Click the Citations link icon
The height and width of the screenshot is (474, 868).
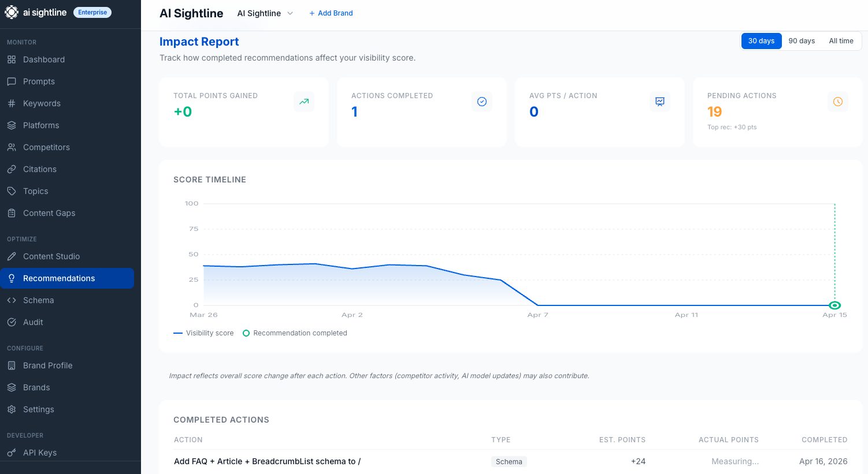click(x=12, y=169)
